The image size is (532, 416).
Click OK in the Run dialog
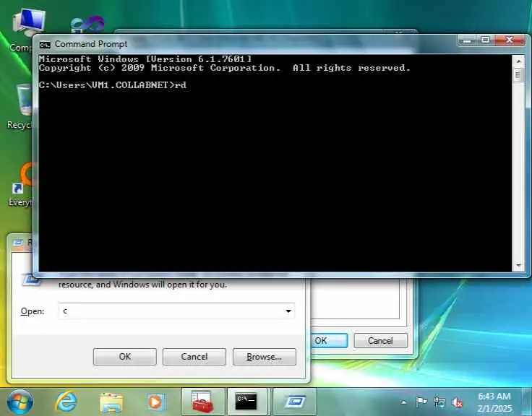click(125, 357)
